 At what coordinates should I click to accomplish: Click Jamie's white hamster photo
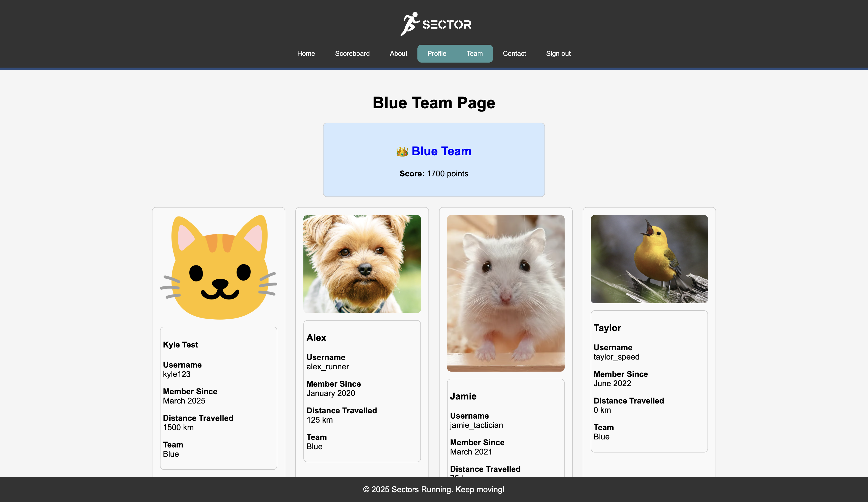505,293
